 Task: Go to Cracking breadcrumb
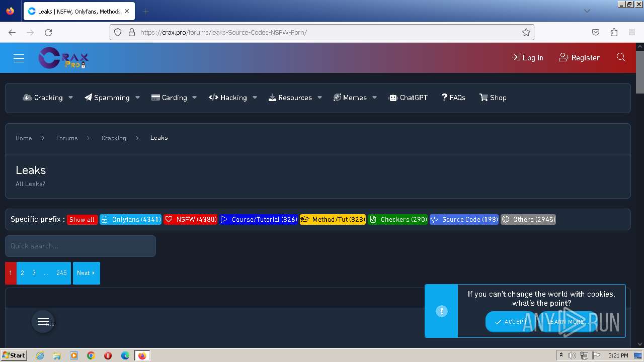(x=114, y=138)
